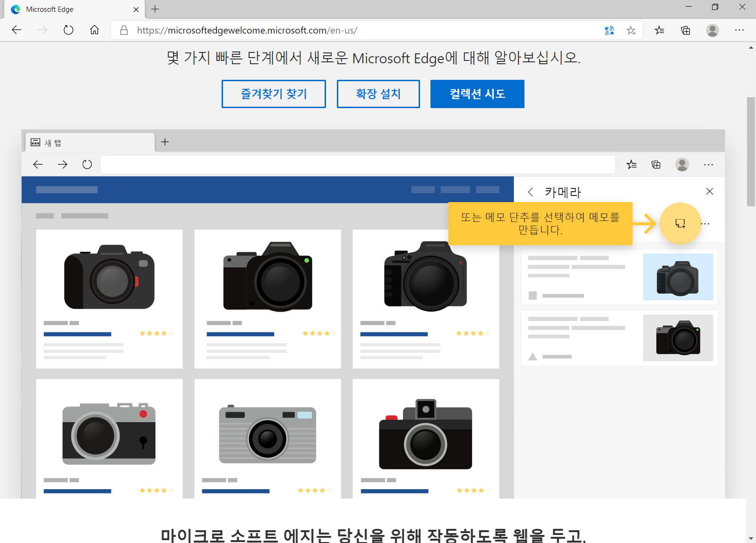Select the 새 탭 tab in the demo browser

click(x=90, y=143)
